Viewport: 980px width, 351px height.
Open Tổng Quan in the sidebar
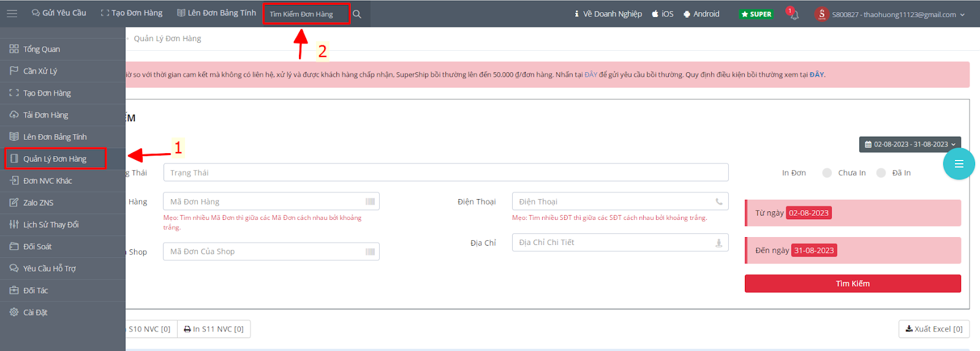point(62,49)
